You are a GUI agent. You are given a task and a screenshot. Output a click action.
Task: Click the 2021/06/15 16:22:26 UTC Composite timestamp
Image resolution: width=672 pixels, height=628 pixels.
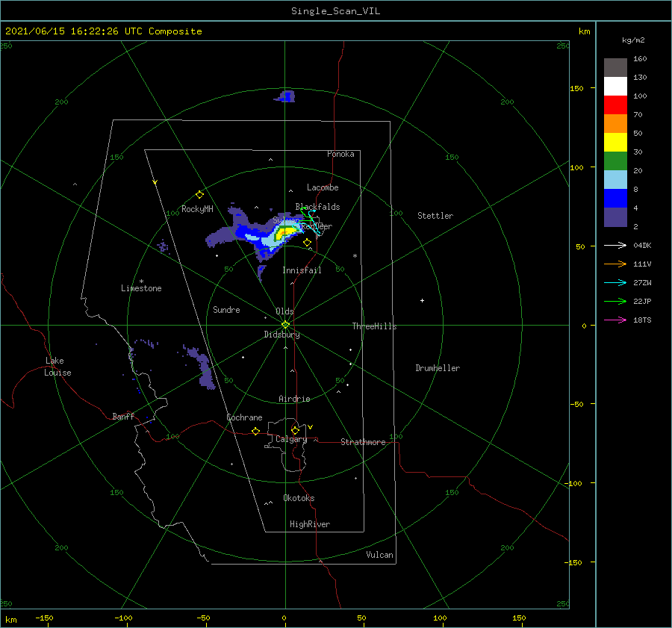103,31
